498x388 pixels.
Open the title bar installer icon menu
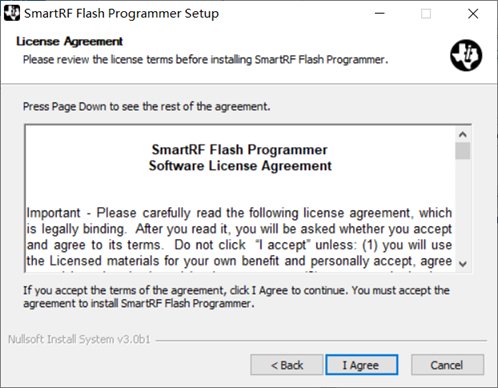(12, 13)
